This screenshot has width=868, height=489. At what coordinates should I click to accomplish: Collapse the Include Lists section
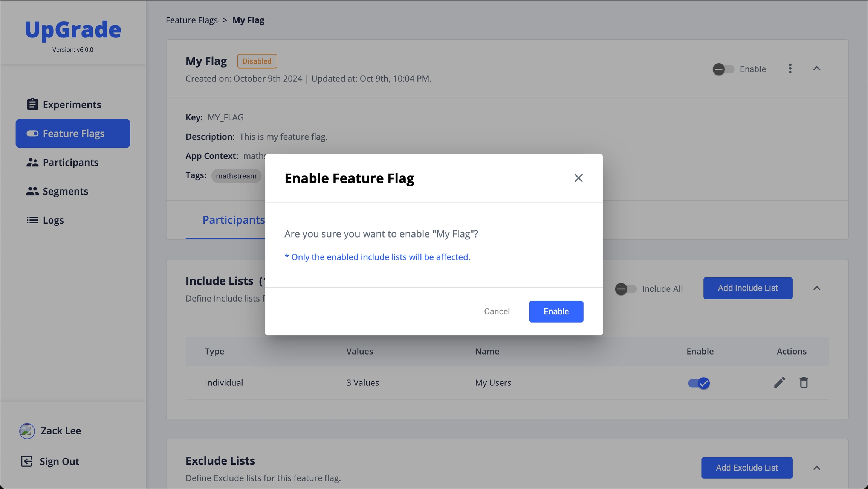pos(816,288)
